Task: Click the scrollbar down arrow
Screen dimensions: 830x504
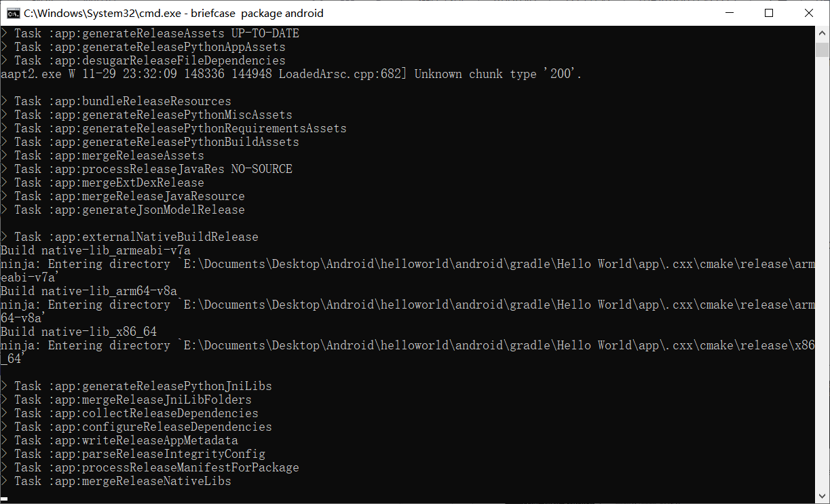Action: click(822, 495)
